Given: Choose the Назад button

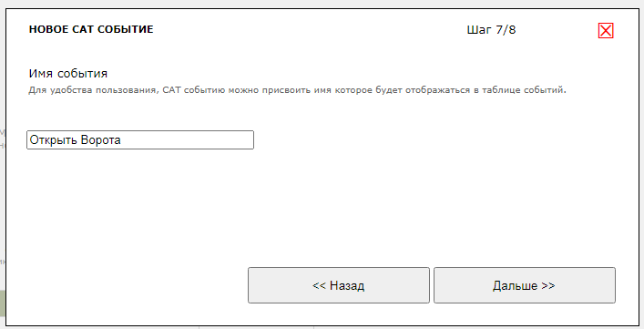Looking at the screenshot, I should click(339, 285).
